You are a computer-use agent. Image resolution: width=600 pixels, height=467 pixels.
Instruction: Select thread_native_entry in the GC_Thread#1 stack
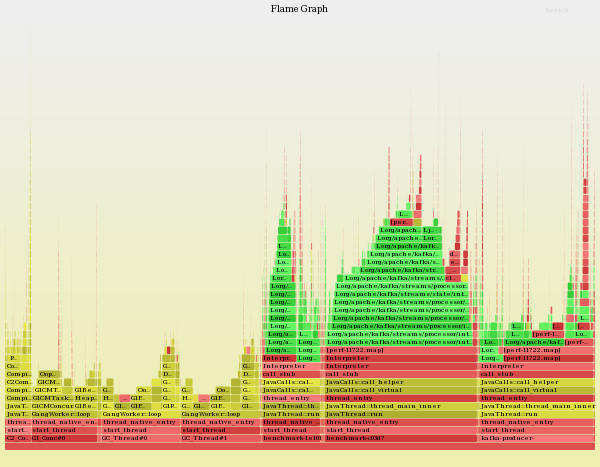pos(220,422)
